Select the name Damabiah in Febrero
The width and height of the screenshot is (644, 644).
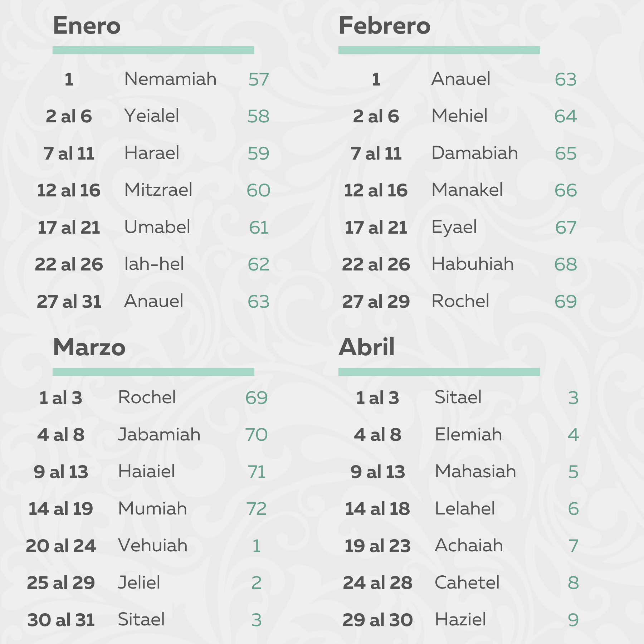(474, 153)
